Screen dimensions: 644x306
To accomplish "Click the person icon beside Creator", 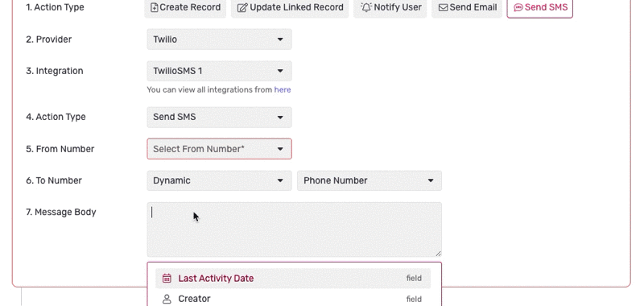I will point(167,299).
